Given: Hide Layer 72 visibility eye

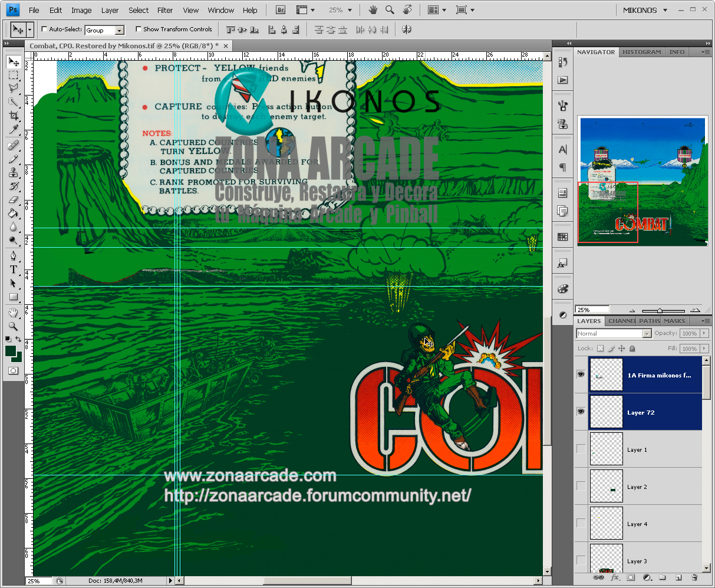Looking at the screenshot, I should pos(581,412).
